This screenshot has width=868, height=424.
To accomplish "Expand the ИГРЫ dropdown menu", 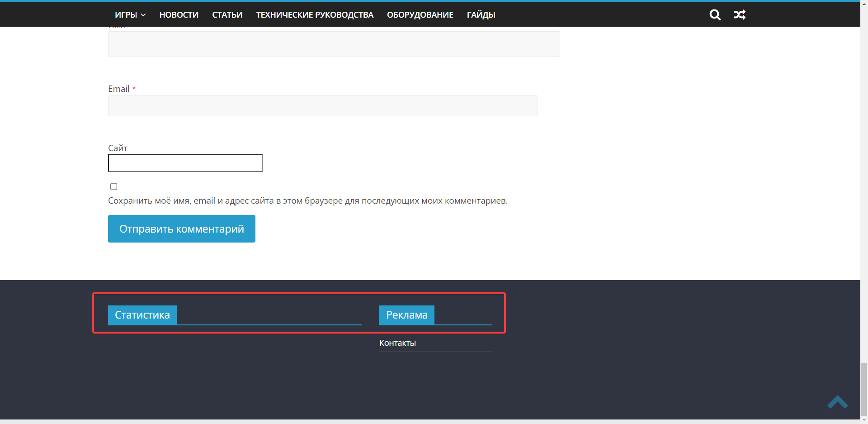I will (130, 14).
